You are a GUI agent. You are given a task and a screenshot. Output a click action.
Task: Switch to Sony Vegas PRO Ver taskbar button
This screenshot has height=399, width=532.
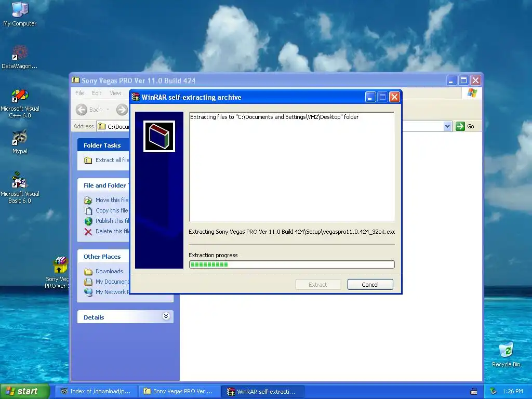coord(180,392)
